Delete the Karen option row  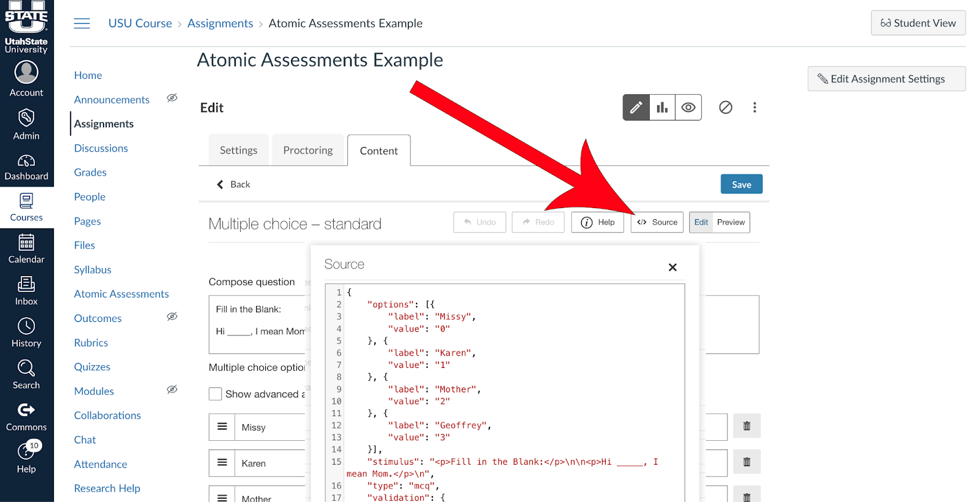coord(747,462)
